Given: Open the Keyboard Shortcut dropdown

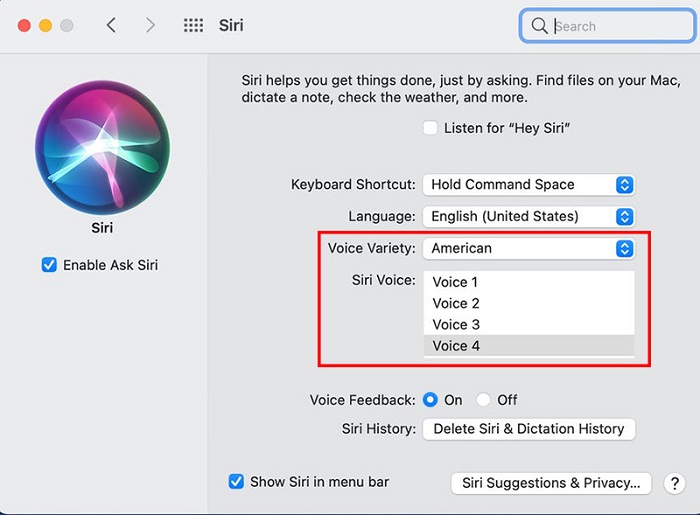Looking at the screenshot, I should (x=529, y=184).
